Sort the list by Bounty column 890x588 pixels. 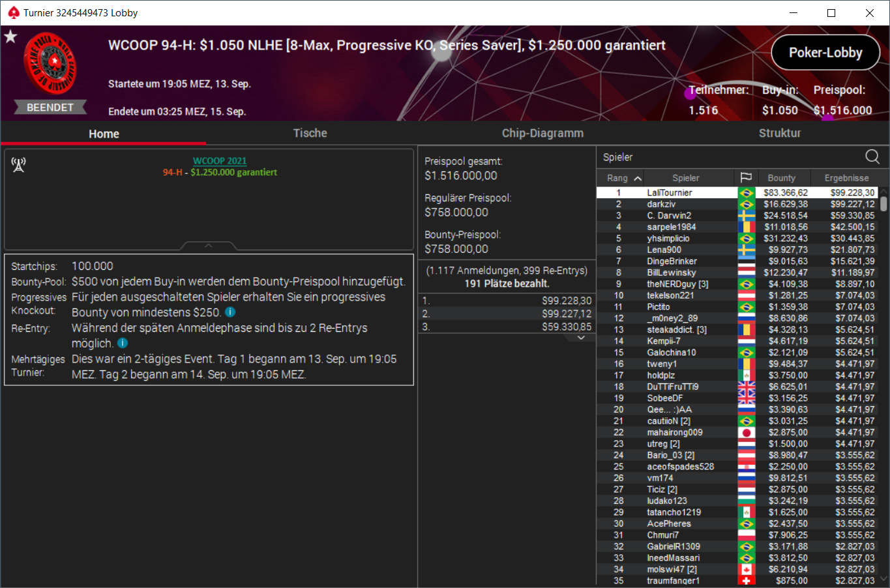(781, 177)
